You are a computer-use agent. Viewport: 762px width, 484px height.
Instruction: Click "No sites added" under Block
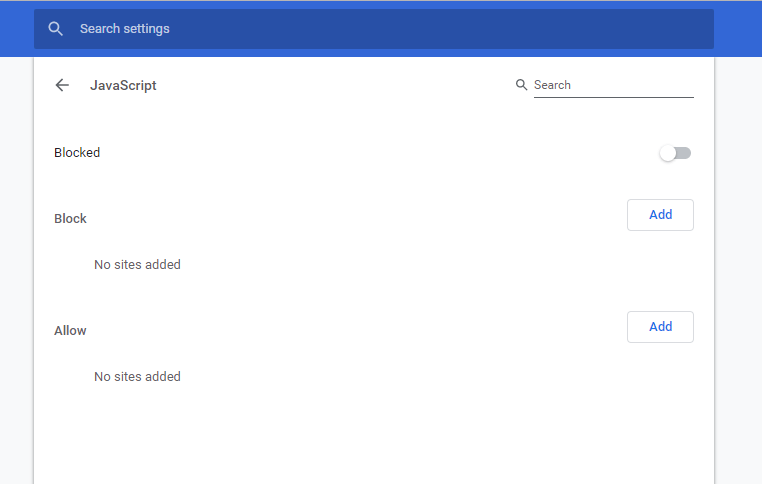click(137, 264)
